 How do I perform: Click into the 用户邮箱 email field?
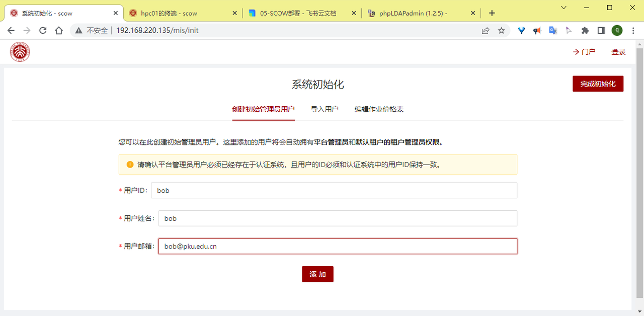pos(337,247)
